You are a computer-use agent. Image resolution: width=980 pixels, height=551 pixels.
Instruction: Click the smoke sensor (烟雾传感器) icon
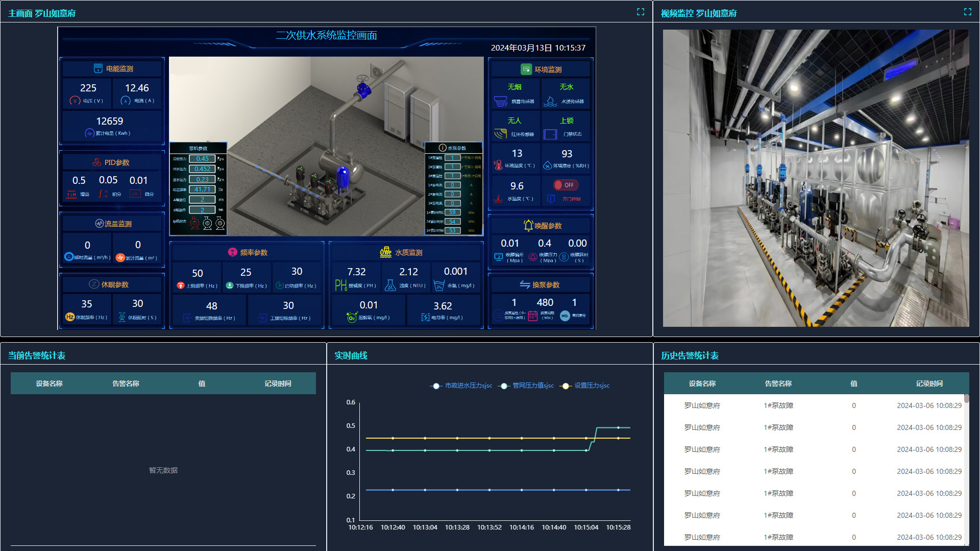[500, 102]
